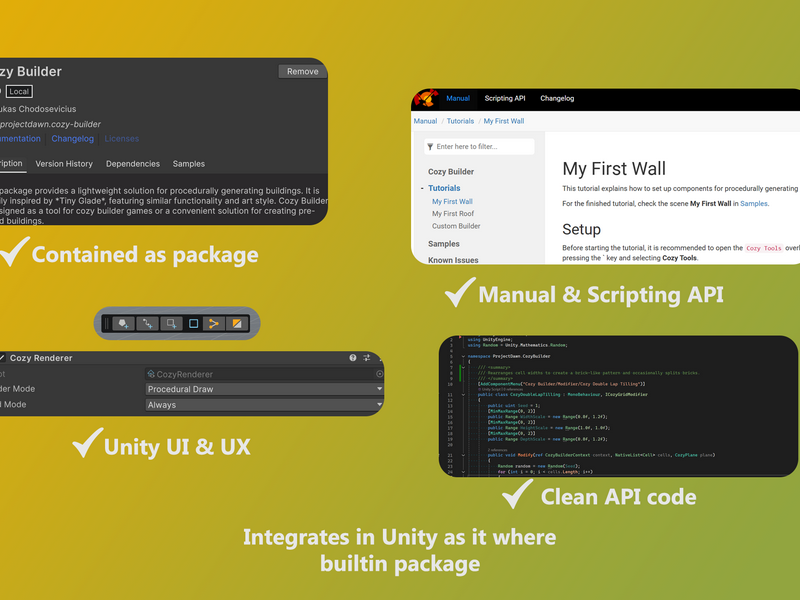Open My First Wall in docs sidebar
This screenshot has width=800, height=600.
pyautogui.click(x=452, y=202)
